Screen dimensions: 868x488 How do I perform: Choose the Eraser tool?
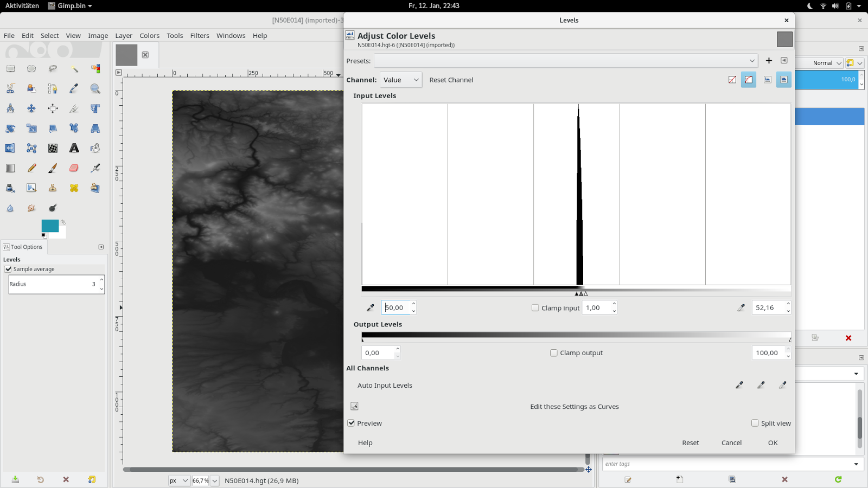point(74,168)
